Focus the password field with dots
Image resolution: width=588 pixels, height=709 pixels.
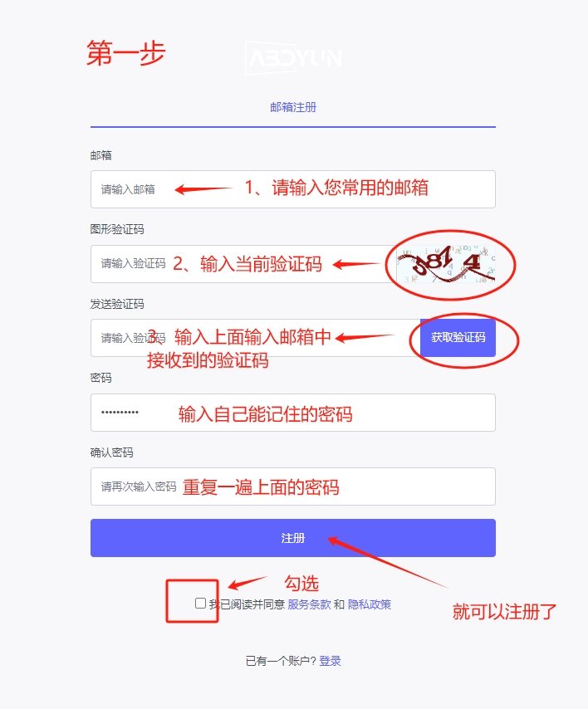pos(293,413)
